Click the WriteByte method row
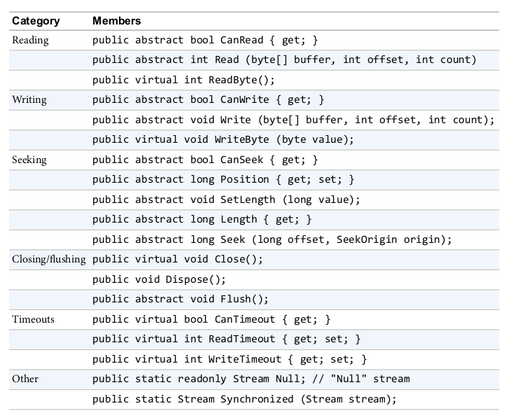The width and height of the screenshot is (513, 420). tap(223, 139)
